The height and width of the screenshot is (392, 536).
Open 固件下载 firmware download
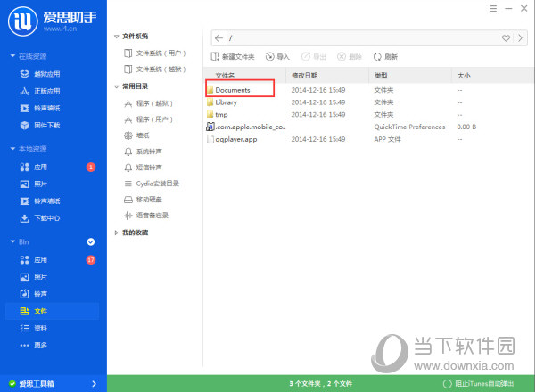point(40,126)
